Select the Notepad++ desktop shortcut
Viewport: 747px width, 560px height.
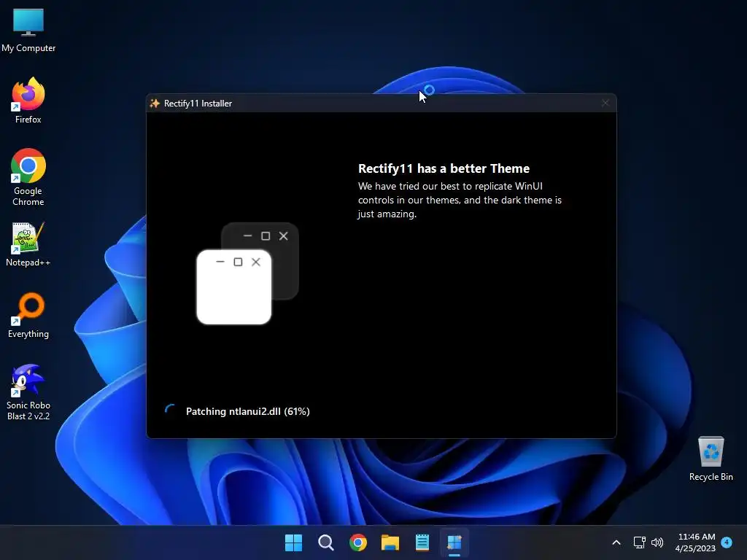click(28, 244)
